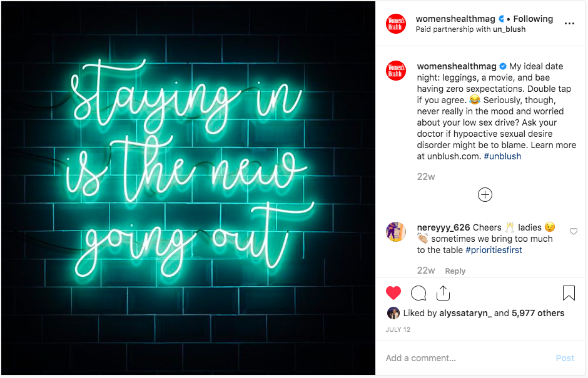
Task: Save post with bookmark icon
Action: click(x=569, y=292)
